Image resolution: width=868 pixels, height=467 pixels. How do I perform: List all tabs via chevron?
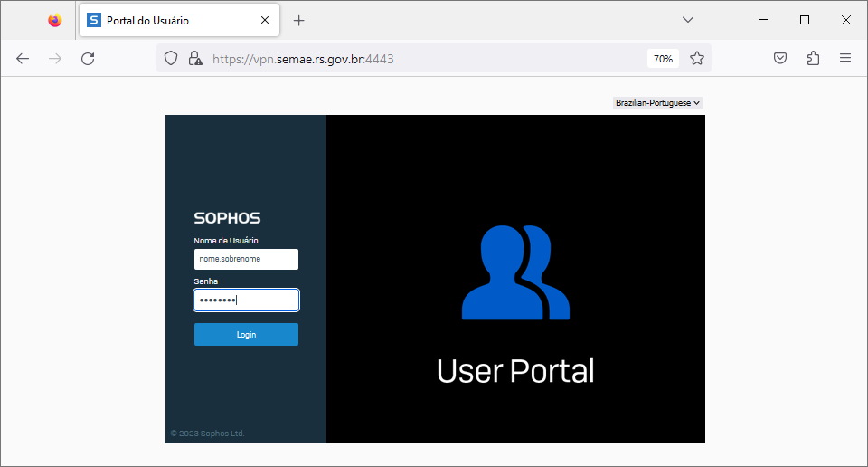[688, 20]
